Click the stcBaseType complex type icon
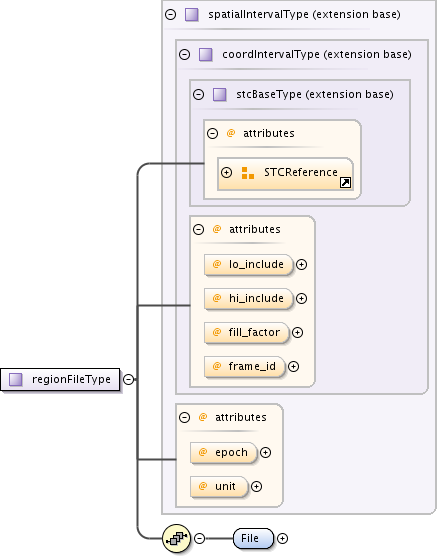 coord(220,94)
